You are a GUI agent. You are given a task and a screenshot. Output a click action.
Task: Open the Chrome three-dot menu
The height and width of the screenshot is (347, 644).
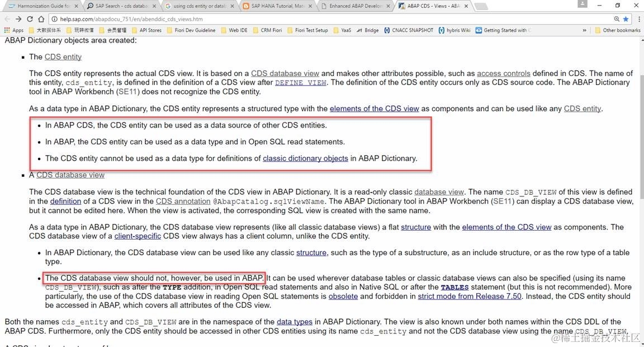(639, 19)
